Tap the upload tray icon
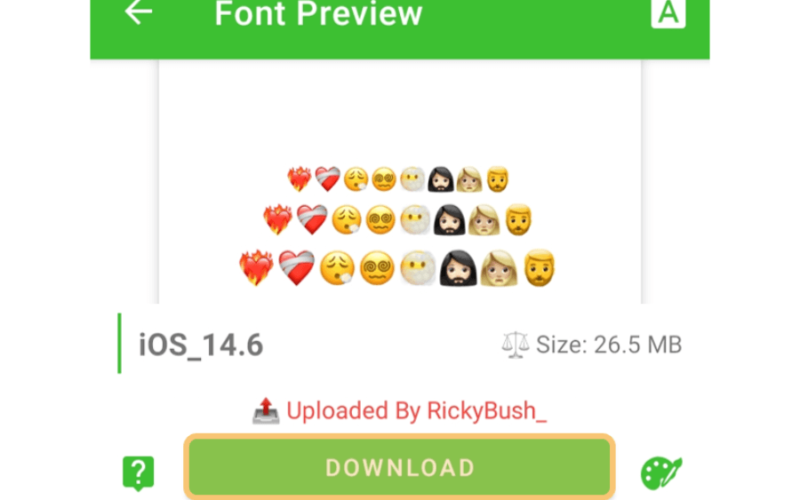The width and height of the screenshot is (800, 500). 266,411
